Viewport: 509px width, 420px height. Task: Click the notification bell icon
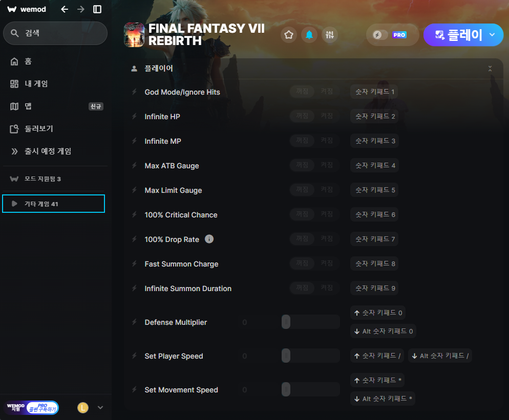[309, 35]
